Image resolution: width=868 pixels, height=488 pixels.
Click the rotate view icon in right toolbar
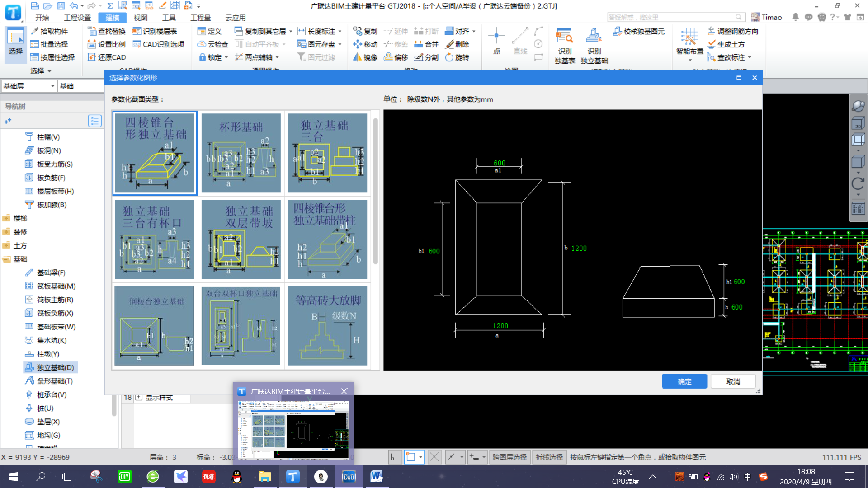pos(858,183)
